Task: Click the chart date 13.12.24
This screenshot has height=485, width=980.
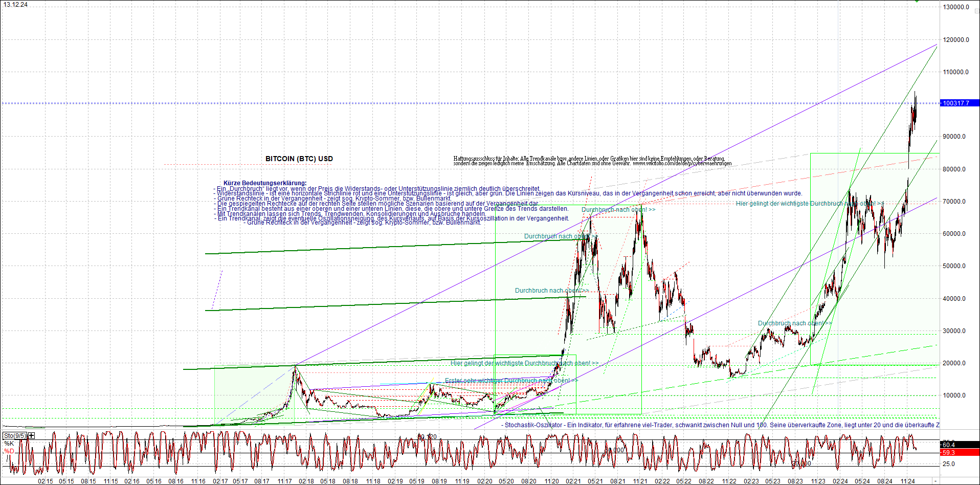Action: click(x=15, y=5)
